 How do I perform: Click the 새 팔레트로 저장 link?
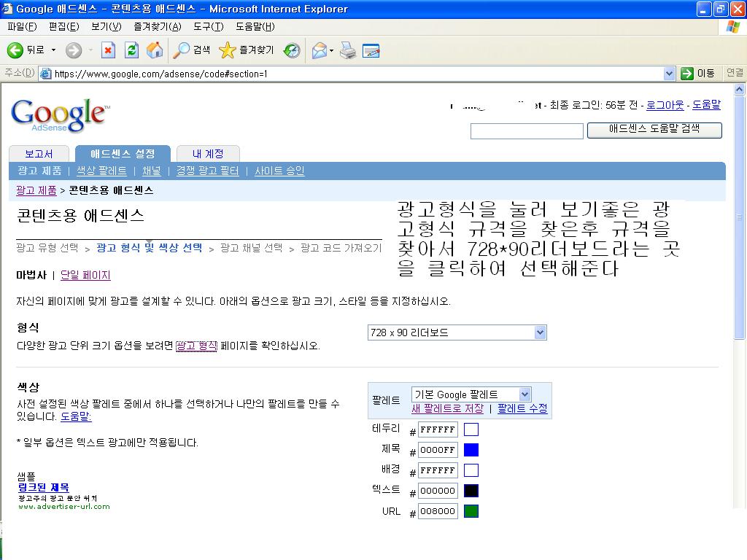[447, 408]
